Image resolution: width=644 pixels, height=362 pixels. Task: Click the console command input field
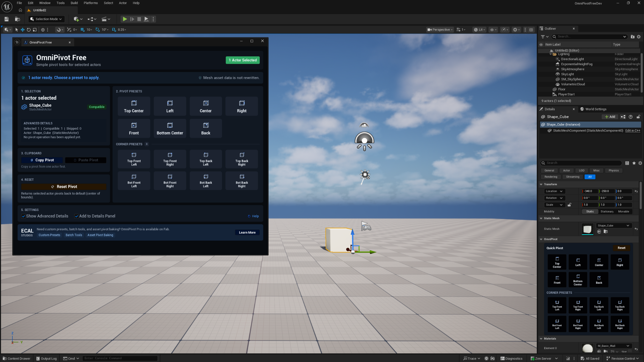[120, 358]
